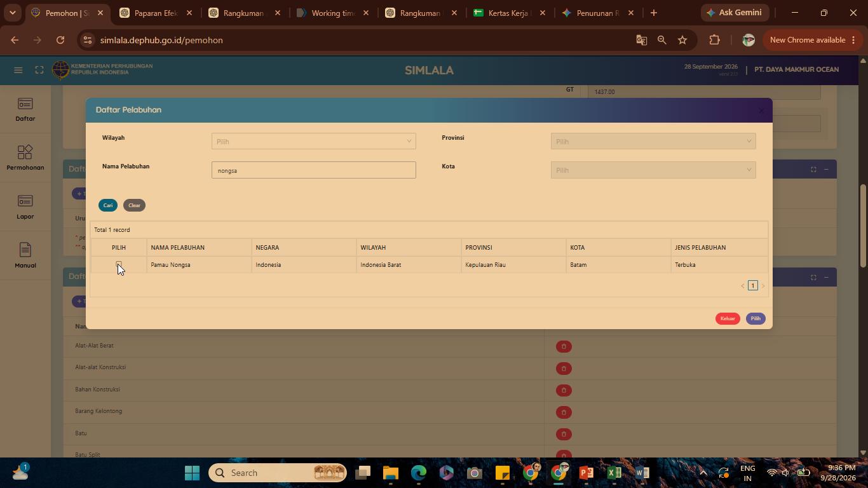Open the Manual sidebar icon
The image size is (868, 488).
coord(25,256)
